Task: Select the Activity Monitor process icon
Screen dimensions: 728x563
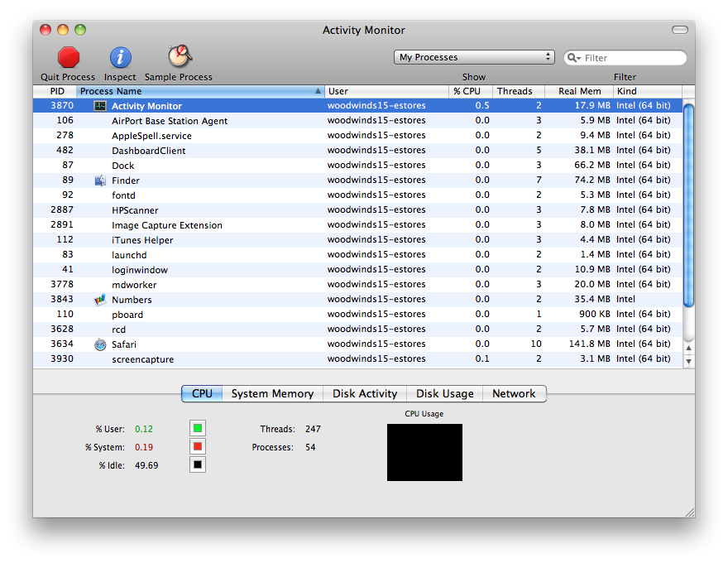Action: pyautogui.click(x=100, y=105)
